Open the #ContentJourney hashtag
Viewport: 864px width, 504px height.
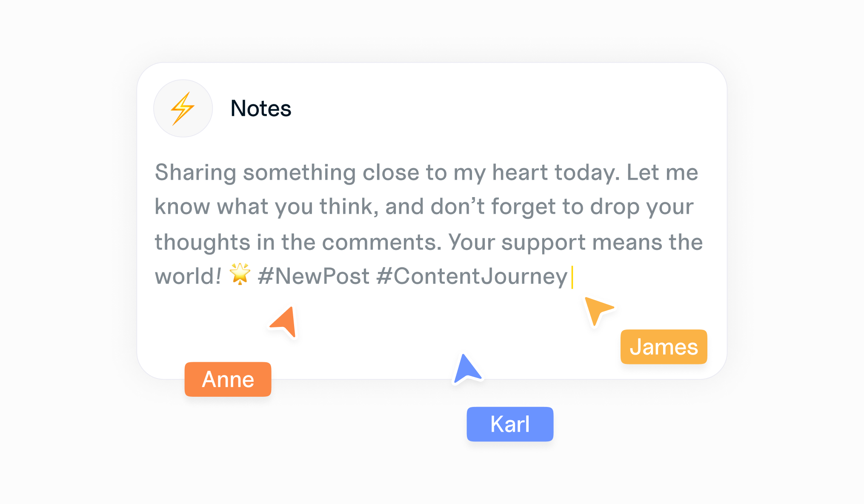472,276
